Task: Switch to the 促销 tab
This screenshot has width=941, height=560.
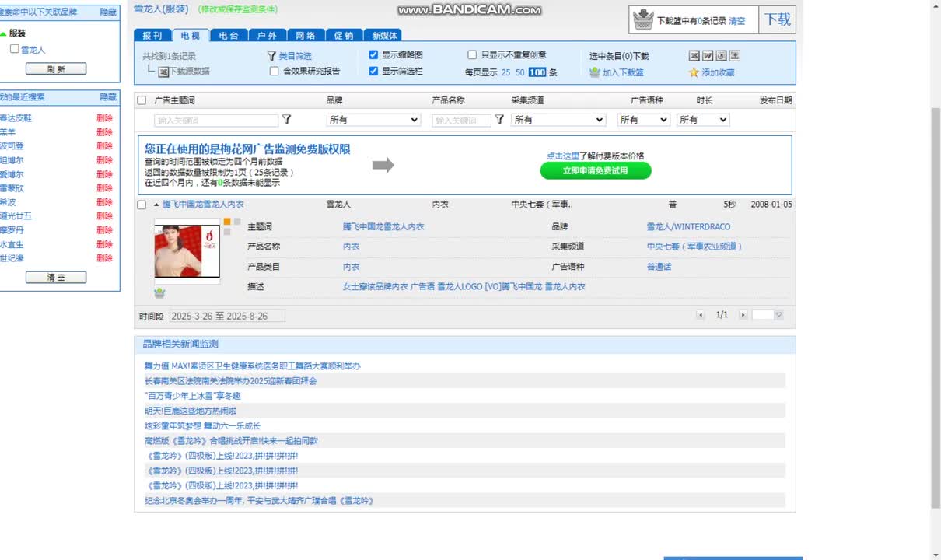Action: 343,35
